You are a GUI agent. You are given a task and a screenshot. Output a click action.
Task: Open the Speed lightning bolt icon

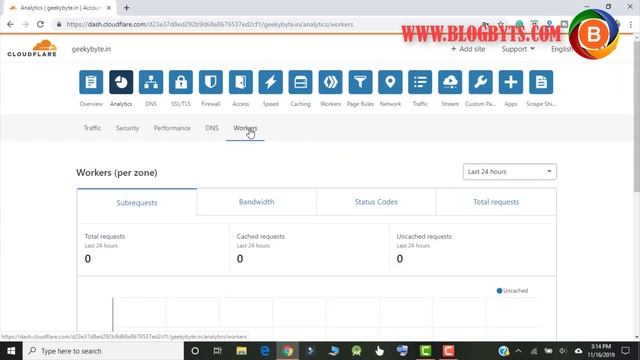point(271,82)
